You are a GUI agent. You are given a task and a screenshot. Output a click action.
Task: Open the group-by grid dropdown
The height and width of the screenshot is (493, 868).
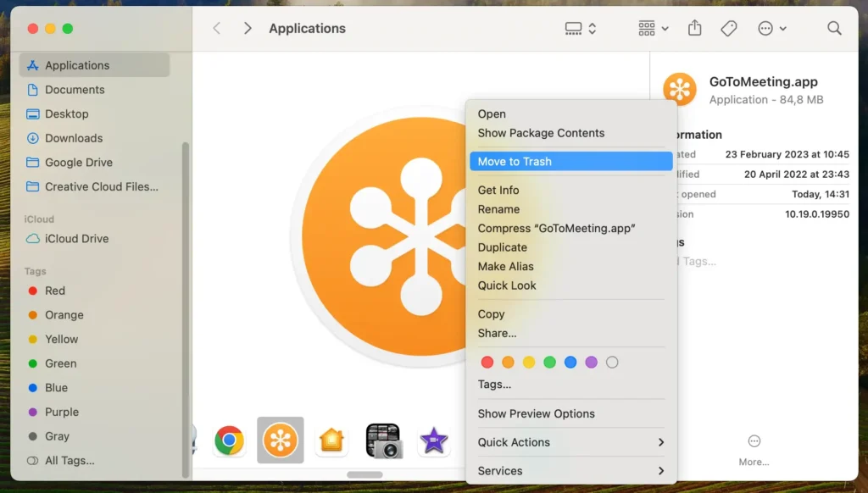pyautogui.click(x=654, y=28)
